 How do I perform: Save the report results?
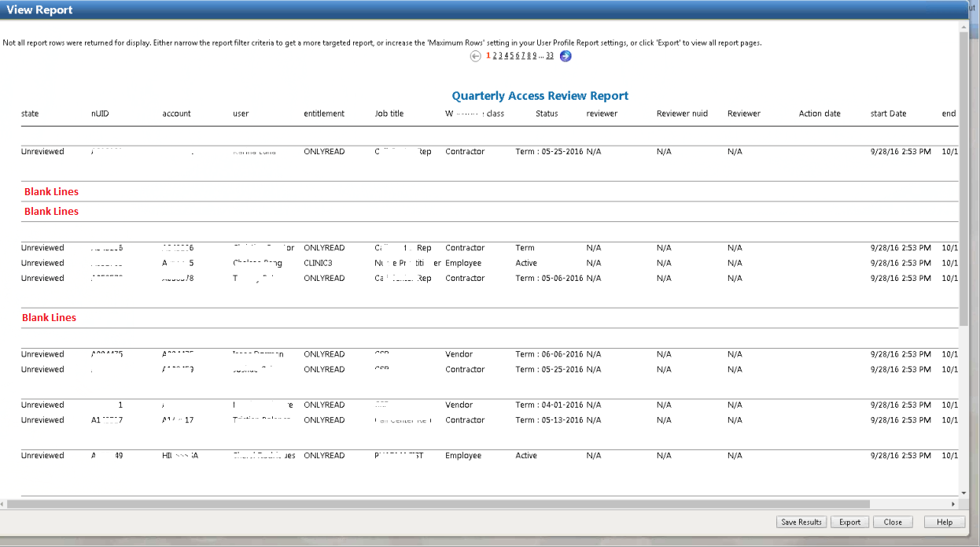point(801,522)
